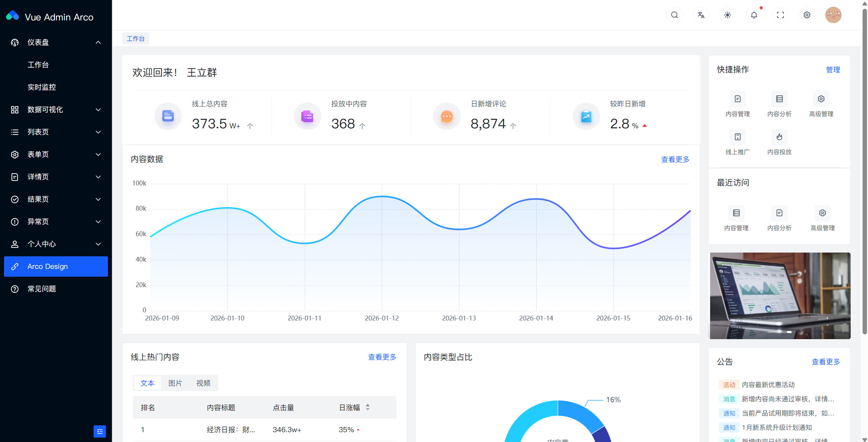Open 线上推广 quick action icon
The width and height of the screenshot is (868, 442).
737,137
